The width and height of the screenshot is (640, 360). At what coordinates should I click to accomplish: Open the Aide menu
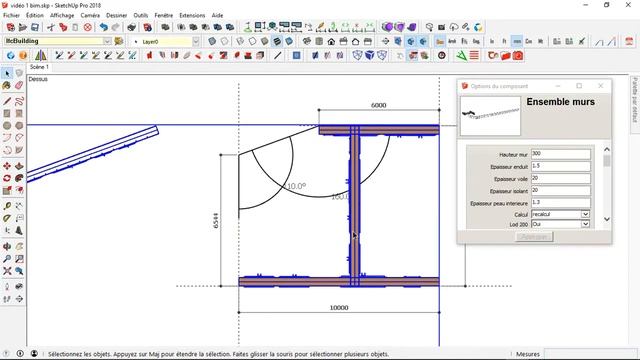click(217, 15)
